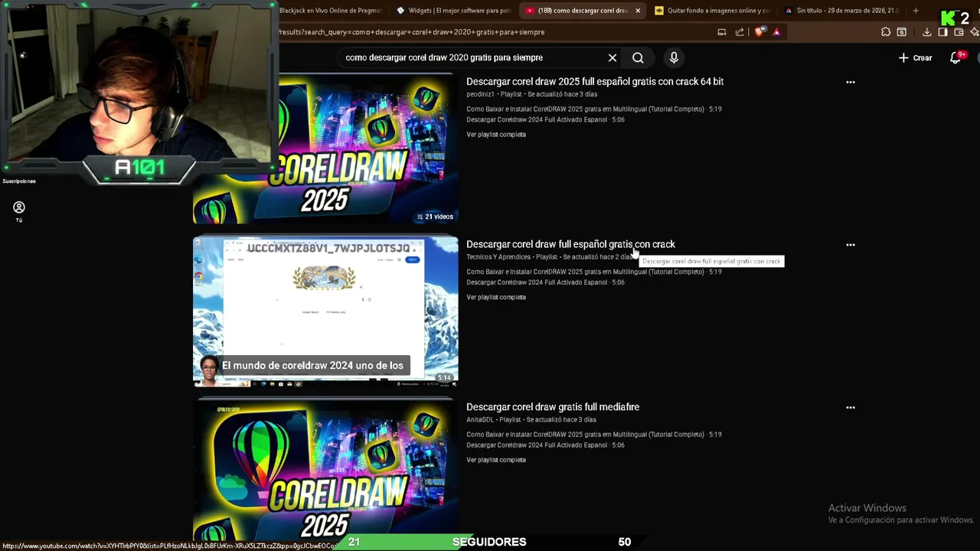Open title 'Descargar corel draw full español gratis con crack'
Image resolution: width=980 pixels, height=551 pixels.
tap(570, 244)
